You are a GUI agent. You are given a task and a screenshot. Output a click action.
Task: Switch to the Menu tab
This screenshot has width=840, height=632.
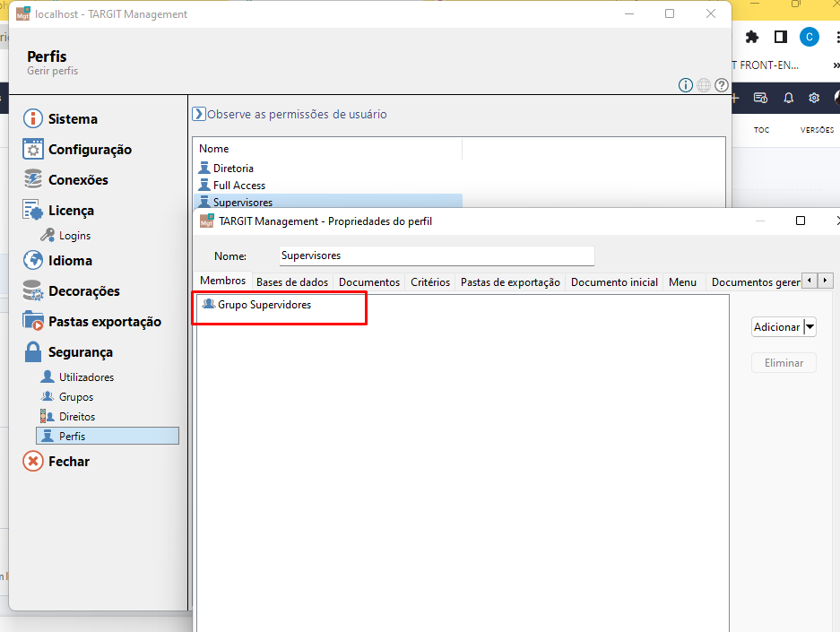[682, 282]
